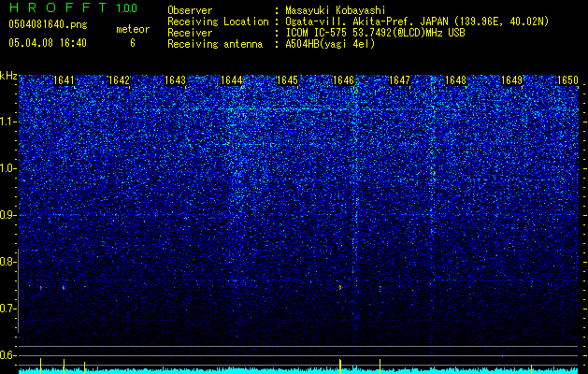This screenshot has width=588, height=374.
Task: Click the 1646 time marker
Action: pyautogui.click(x=343, y=80)
